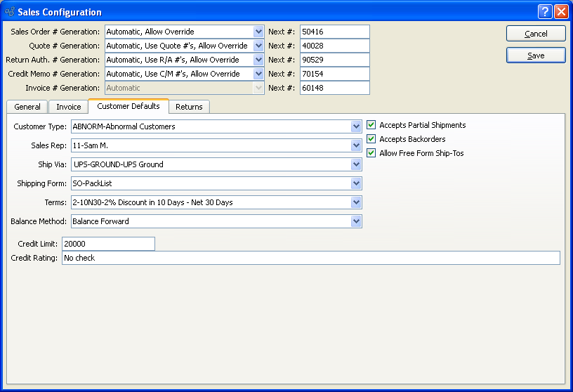The height and width of the screenshot is (392, 573).
Task: Click the Balance Method label
Action: (x=39, y=221)
